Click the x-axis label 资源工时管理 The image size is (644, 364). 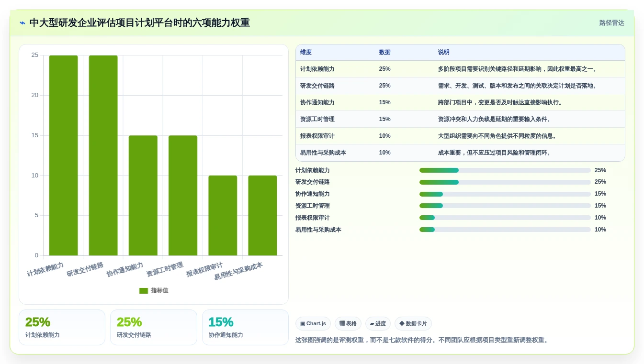(x=165, y=270)
